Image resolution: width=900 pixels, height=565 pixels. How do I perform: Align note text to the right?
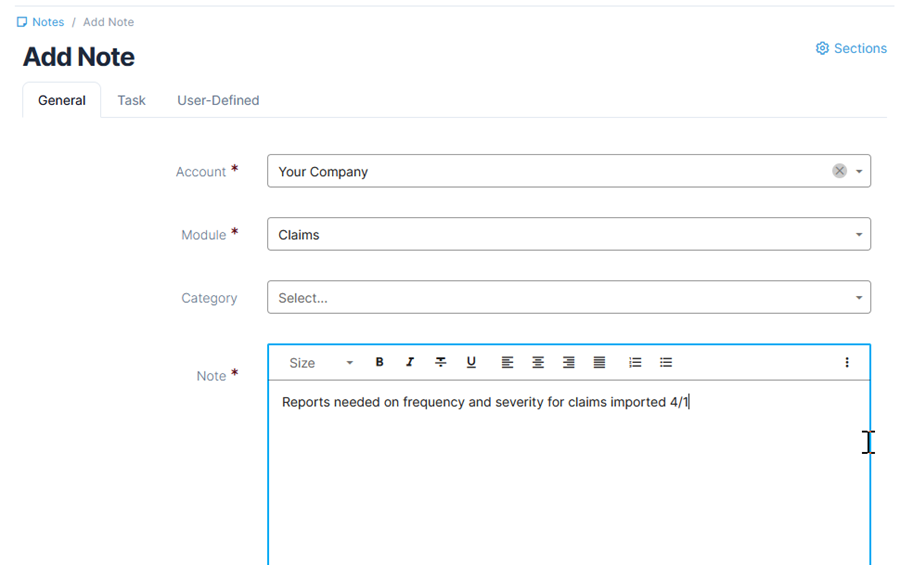tap(568, 362)
